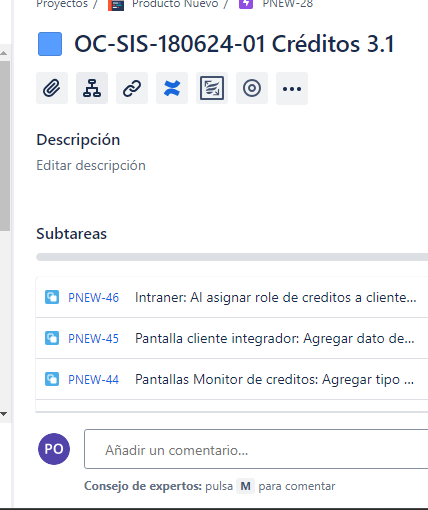The height and width of the screenshot is (510, 428).
Task: Click the Subtareas heading
Action: tap(71, 234)
